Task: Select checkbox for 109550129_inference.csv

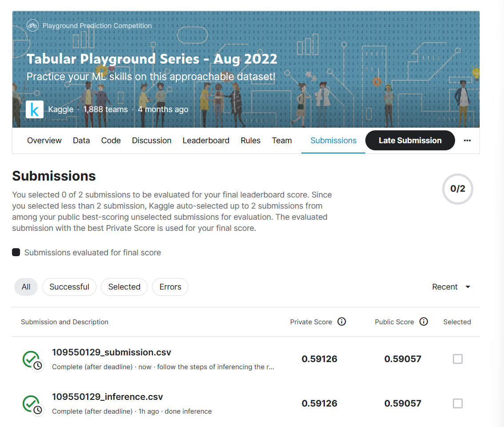Action: click(458, 403)
